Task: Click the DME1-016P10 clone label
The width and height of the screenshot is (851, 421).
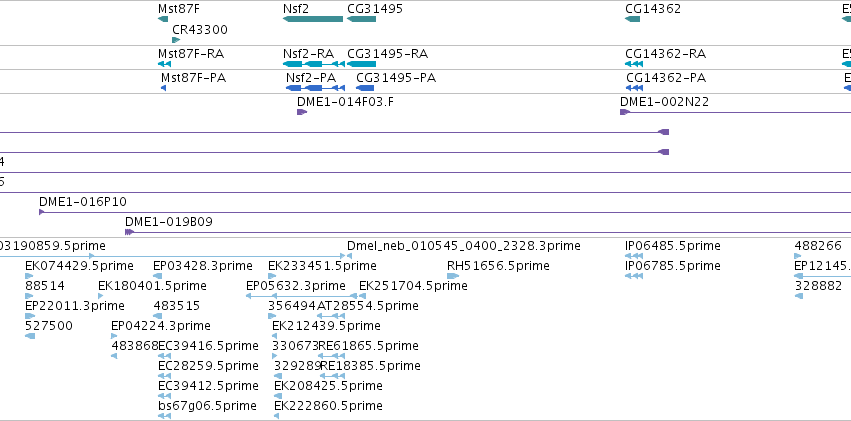Action: pyautogui.click(x=82, y=202)
